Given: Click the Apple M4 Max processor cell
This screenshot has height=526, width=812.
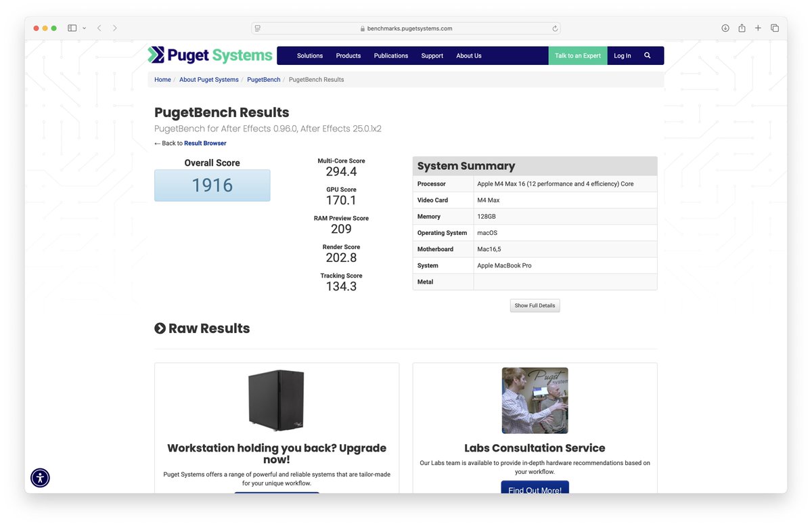Looking at the screenshot, I should (x=565, y=184).
